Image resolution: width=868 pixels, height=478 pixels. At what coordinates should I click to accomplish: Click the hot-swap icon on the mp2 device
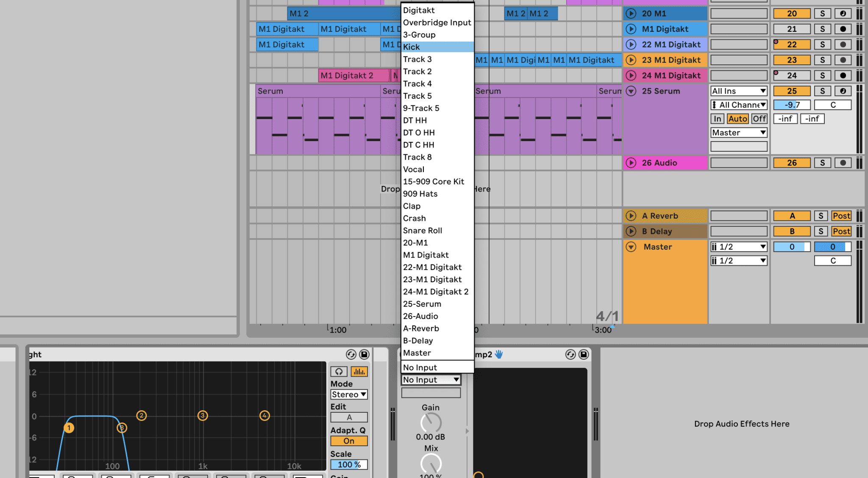pyautogui.click(x=570, y=355)
